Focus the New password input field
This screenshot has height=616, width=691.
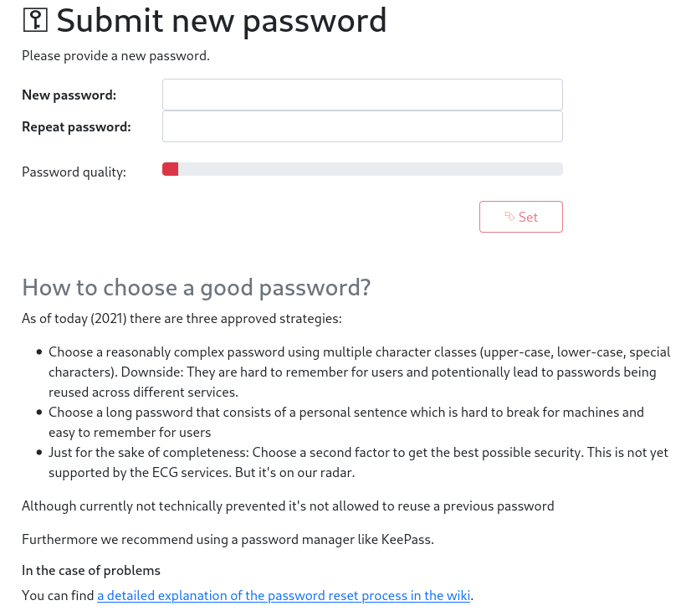(362, 95)
